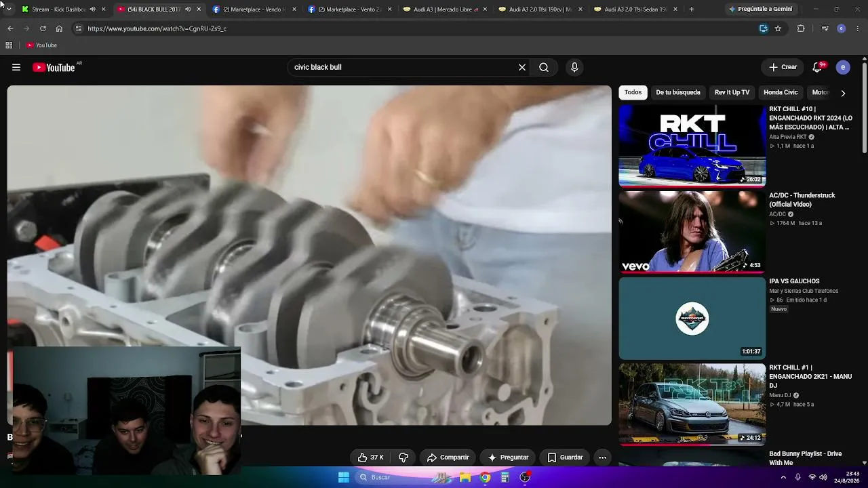Open OBS Studio from the taskbar
The image size is (868, 488).
point(525,477)
